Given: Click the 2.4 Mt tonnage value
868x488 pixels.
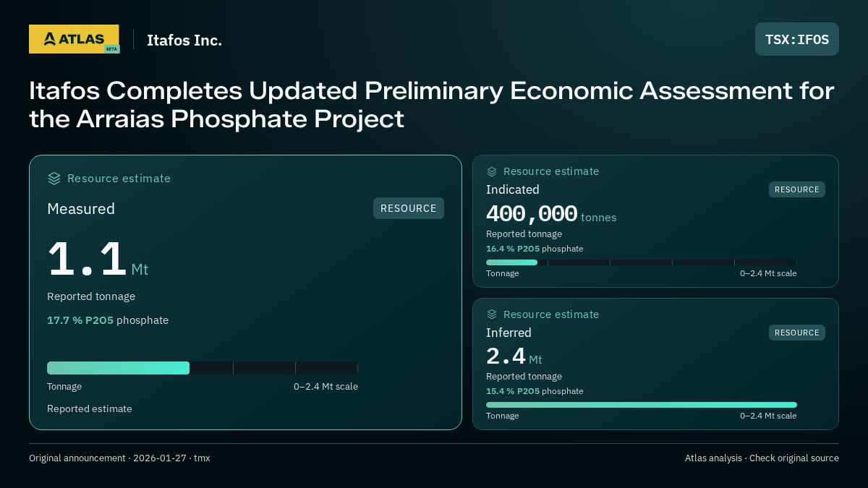Looking at the screenshot, I should [514, 356].
